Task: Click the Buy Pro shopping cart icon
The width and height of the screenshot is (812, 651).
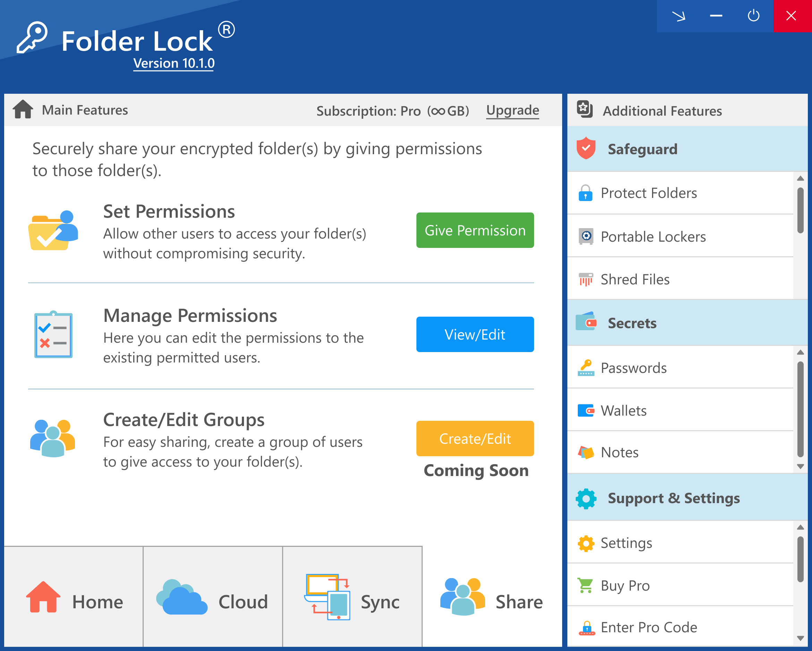Action: click(x=585, y=585)
